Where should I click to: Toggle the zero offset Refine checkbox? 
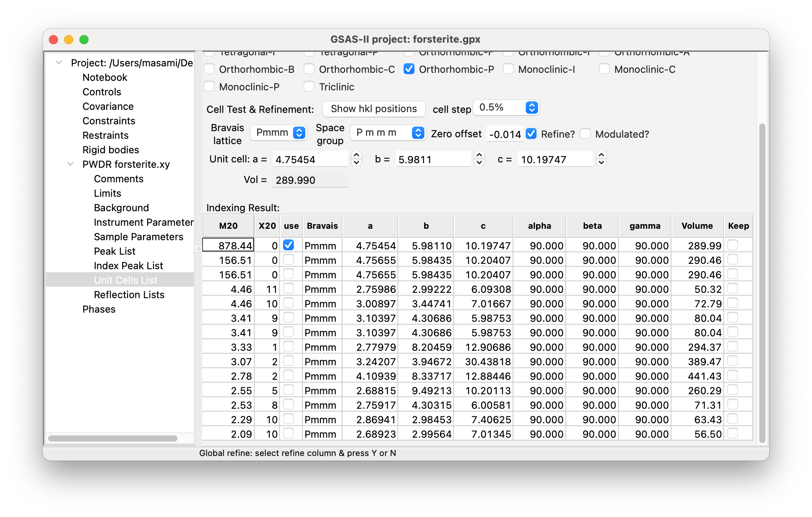tap(531, 133)
